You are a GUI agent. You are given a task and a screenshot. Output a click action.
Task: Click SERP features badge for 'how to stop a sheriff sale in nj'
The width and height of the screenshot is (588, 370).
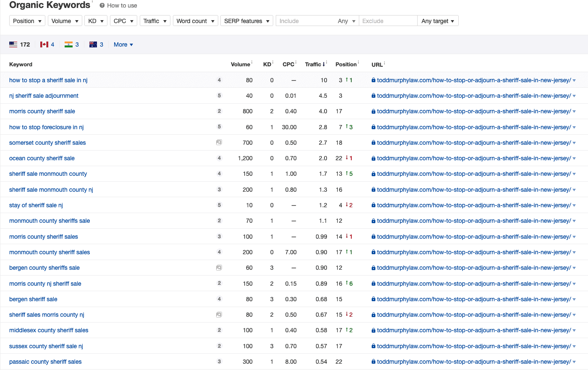219,80
